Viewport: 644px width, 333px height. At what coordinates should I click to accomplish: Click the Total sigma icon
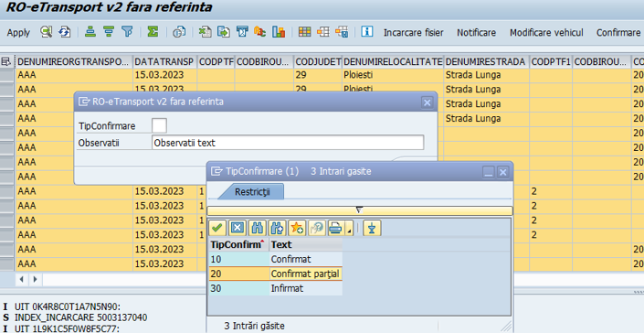click(x=153, y=32)
